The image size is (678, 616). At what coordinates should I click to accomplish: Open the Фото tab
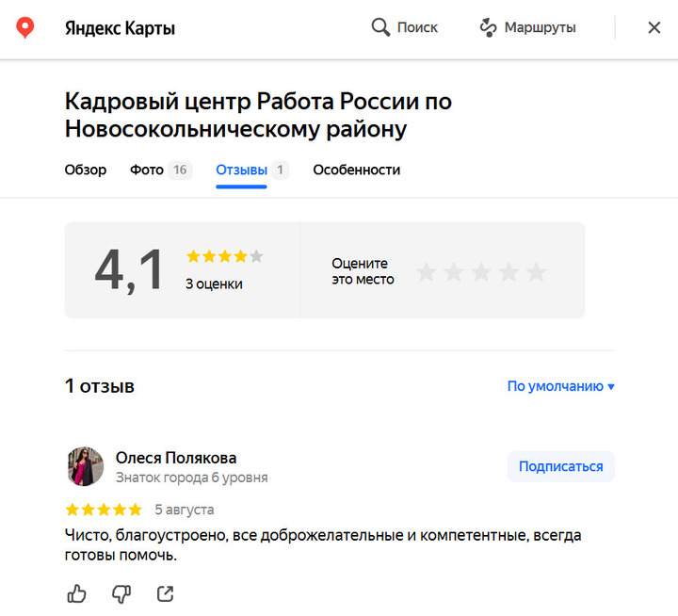(x=148, y=170)
